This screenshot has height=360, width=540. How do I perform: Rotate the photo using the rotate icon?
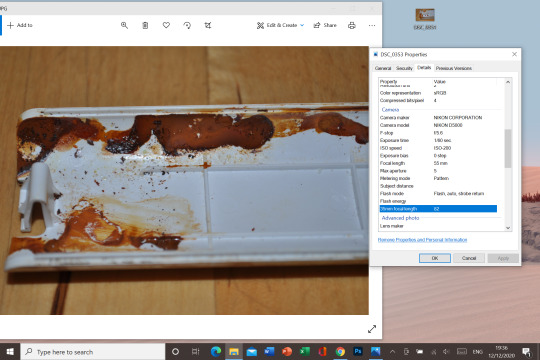coord(187,25)
